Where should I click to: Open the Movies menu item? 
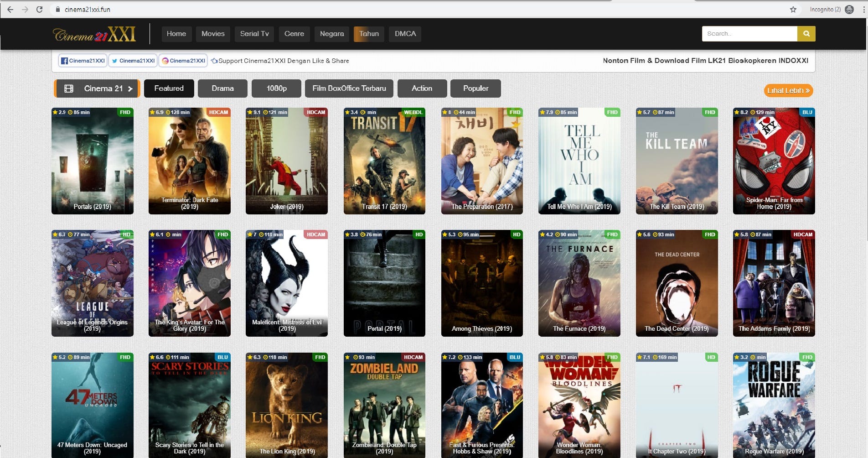pos(213,34)
